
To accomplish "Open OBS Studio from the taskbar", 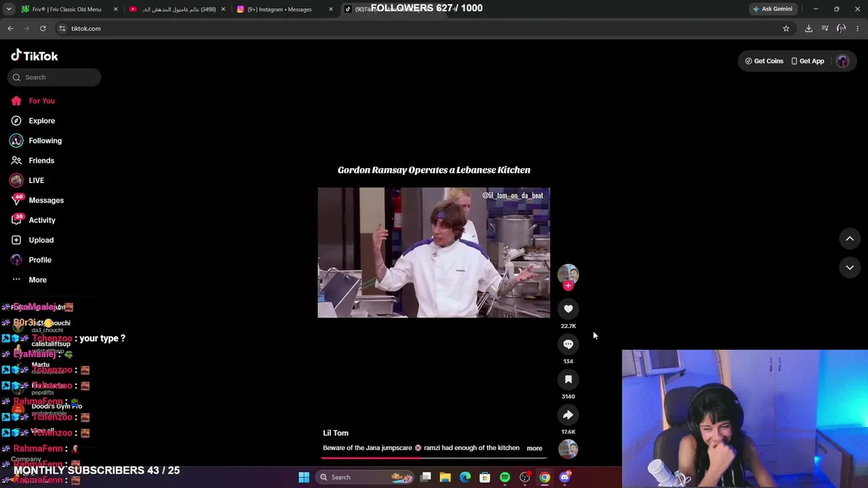I will [525, 477].
